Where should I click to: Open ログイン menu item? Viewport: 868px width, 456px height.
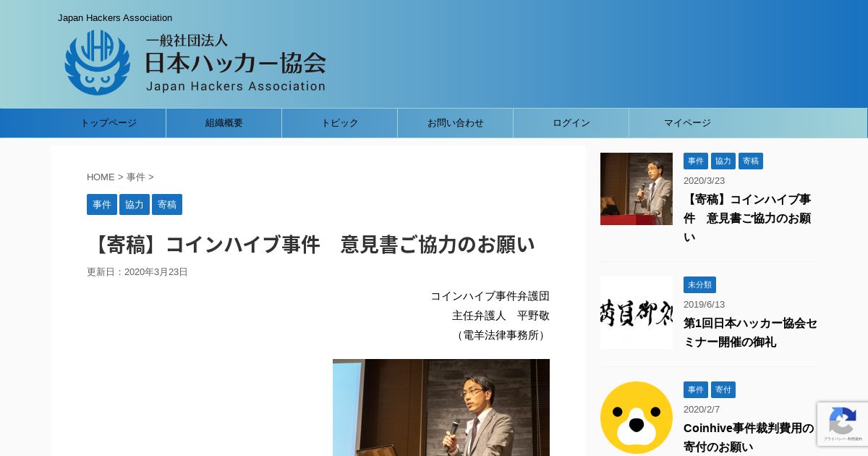(571, 123)
